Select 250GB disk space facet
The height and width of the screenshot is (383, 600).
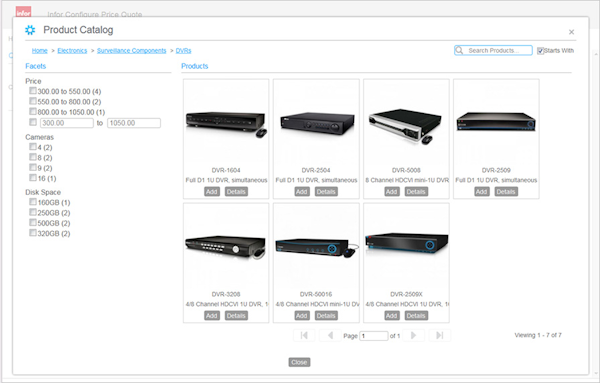33,212
